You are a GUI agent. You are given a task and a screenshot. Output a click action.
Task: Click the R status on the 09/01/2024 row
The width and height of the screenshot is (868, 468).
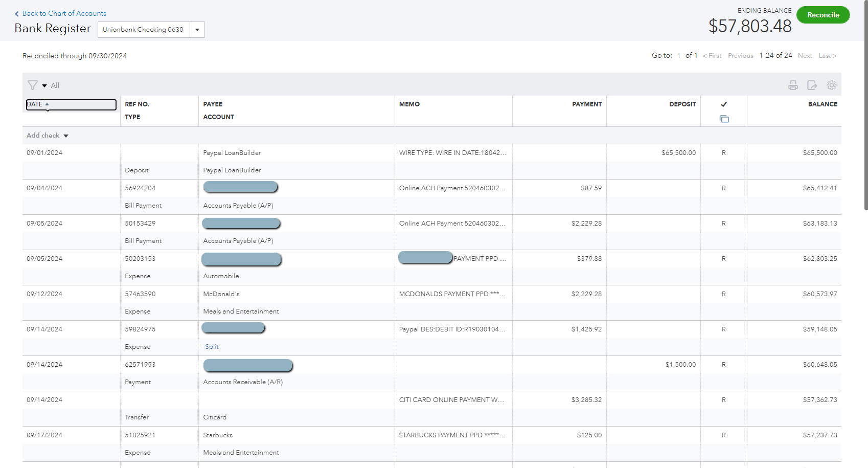(724, 153)
